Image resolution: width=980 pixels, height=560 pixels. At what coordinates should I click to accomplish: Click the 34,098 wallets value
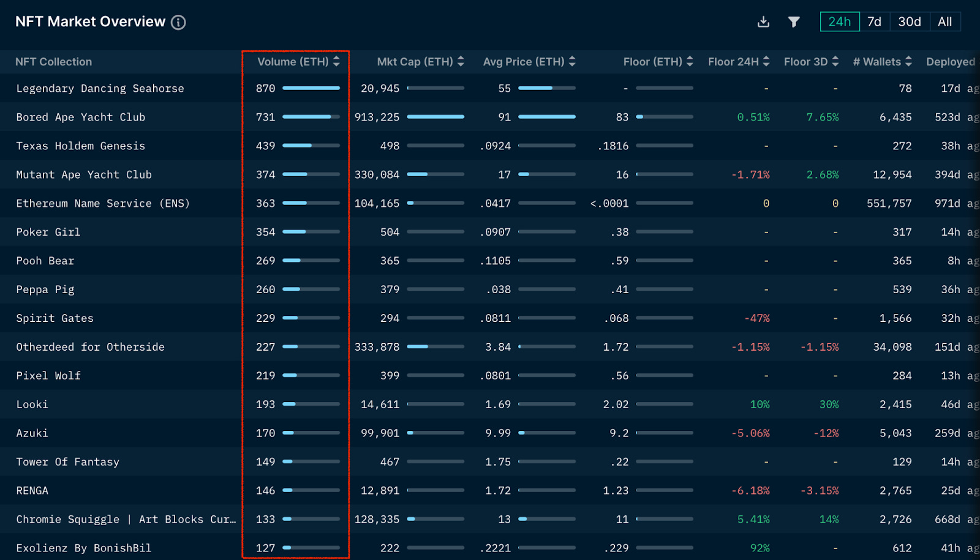tap(892, 347)
